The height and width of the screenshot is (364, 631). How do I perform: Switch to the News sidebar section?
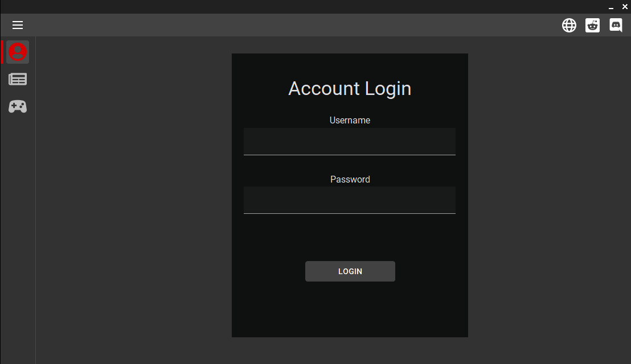coord(18,80)
